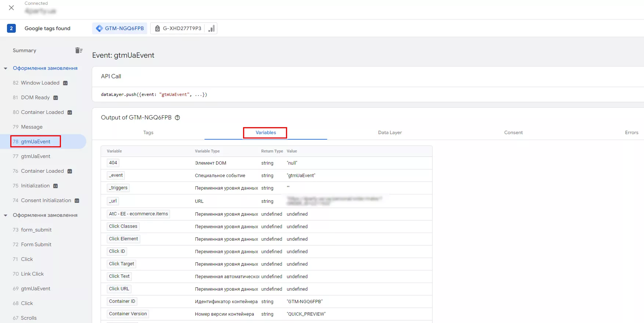Screen dimensions: 644x323
Task: Click the Variable Type column header
Action: point(207,151)
